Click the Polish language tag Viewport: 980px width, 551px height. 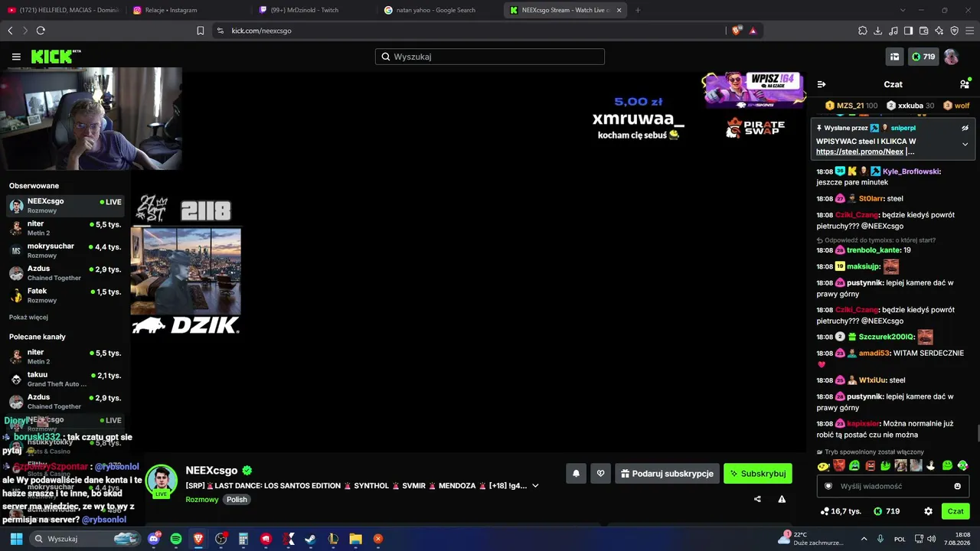(x=237, y=500)
